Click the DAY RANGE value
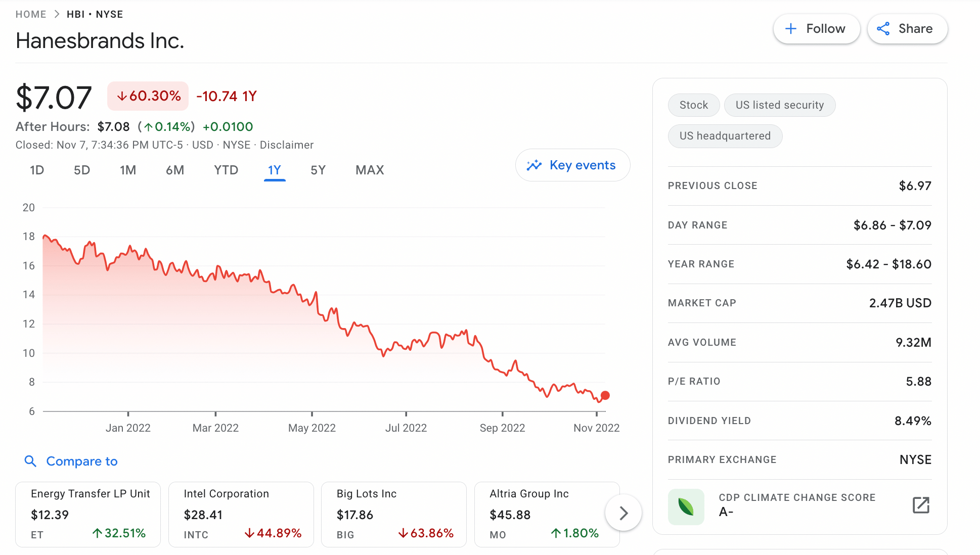Viewport: 980px width, 555px height. point(892,225)
